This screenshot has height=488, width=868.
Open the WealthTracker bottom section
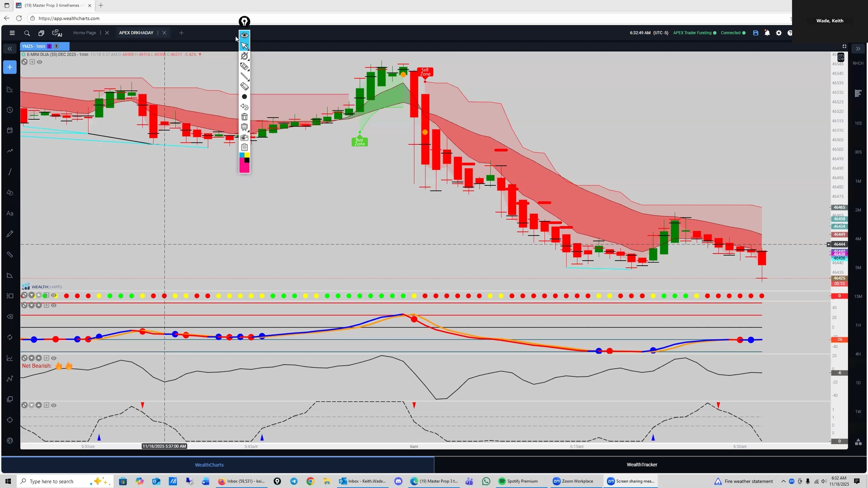tap(642, 465)
